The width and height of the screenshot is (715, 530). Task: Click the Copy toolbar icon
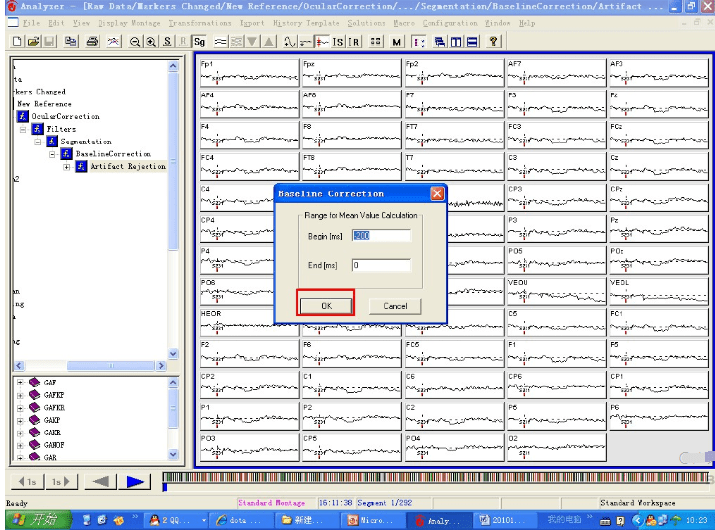(x=70, y=42)
